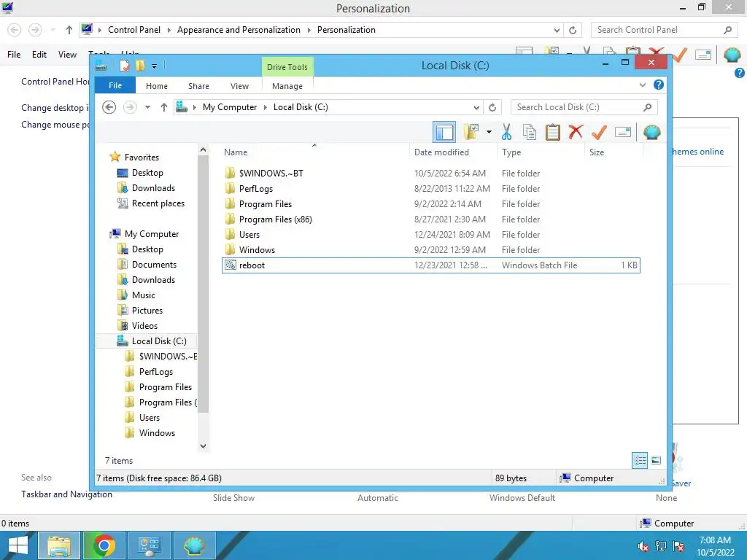
Task: Click the orange checkmark Properties icon in Local Disk toolbar
Action: pyautogui.click(x=599, y=132)
